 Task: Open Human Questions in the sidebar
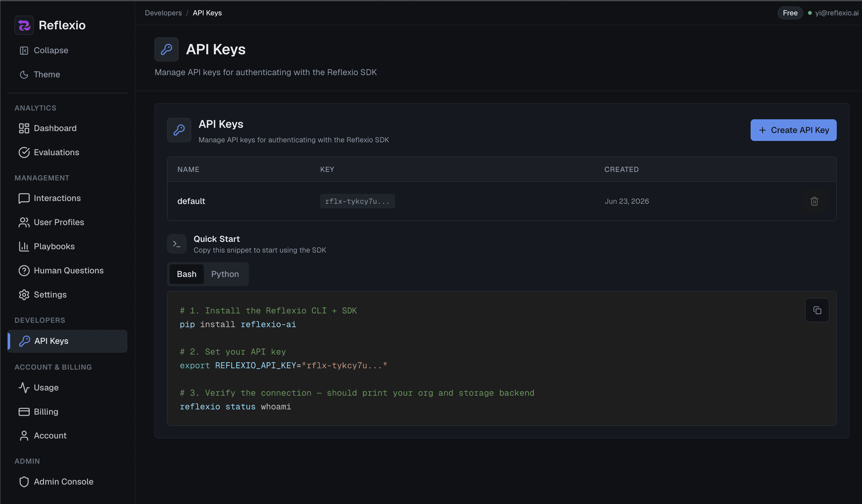click(67, 270)
